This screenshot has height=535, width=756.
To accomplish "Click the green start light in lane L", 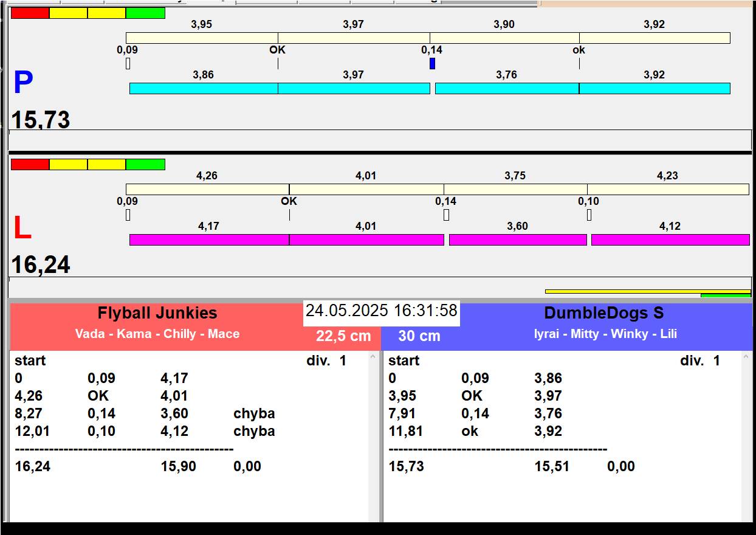I will 145,165.
